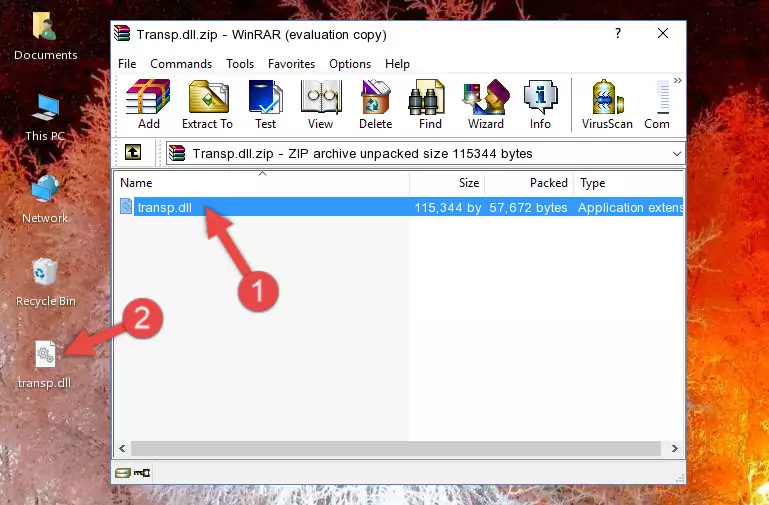Open the Help menu
Screen dimensions: 769x505
click(397, 64)
